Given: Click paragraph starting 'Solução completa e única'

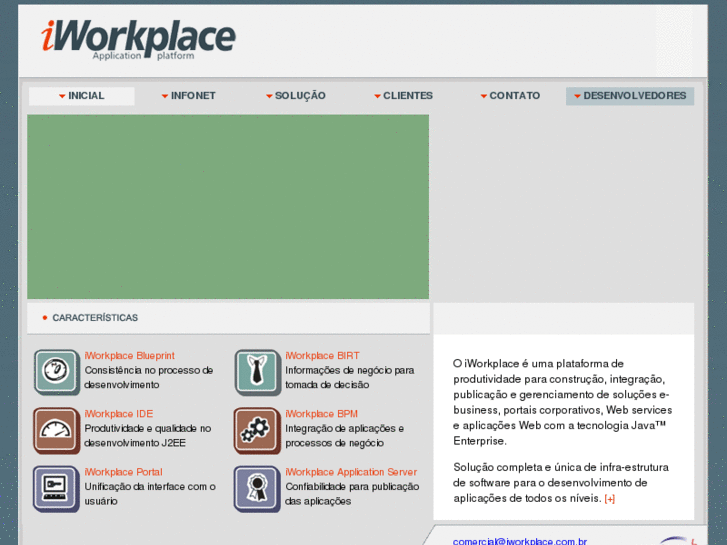Looking at the screenshot, I should 561,483.
